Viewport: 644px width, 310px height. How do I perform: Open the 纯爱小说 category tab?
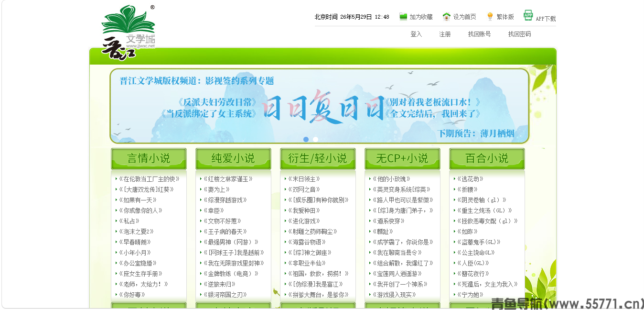coord(233,158)
